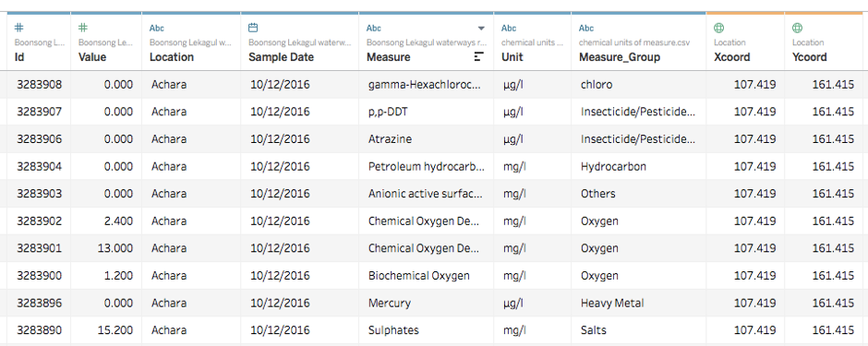The height and width of the screenshot is (346, 868).
Task: Click the globe icon above Xcoord
Action: coord(718,28)
